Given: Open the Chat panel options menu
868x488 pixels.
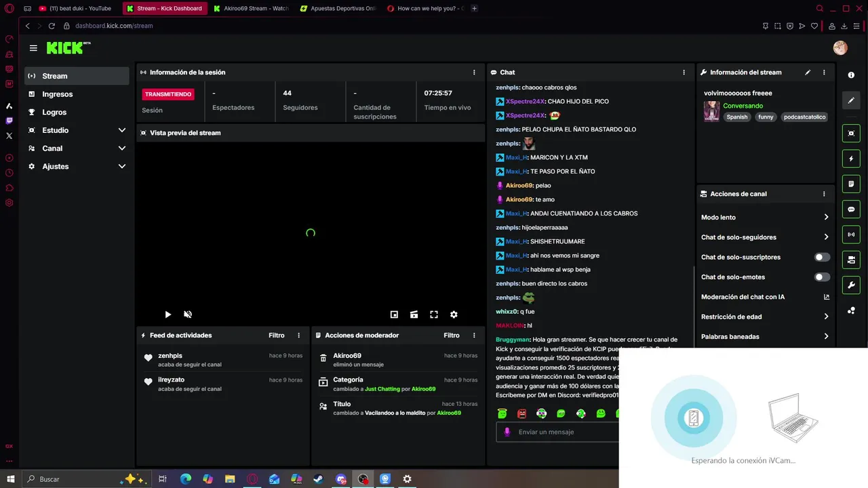Looking at the screenshot, I should tap(684, 73).
